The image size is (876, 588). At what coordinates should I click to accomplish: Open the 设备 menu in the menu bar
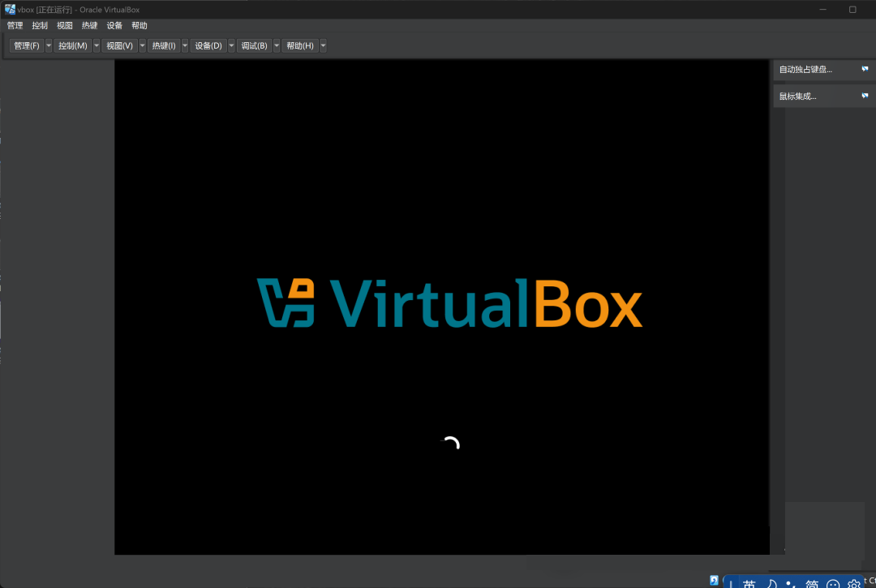click(x=114, y=26)
